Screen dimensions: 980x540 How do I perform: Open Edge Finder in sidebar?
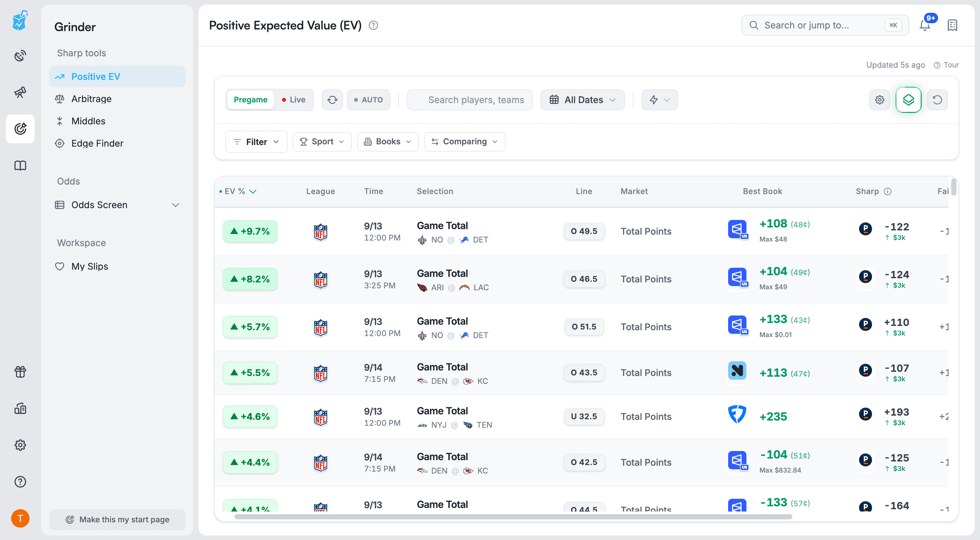pyautogui.click(x=117, y=143)
